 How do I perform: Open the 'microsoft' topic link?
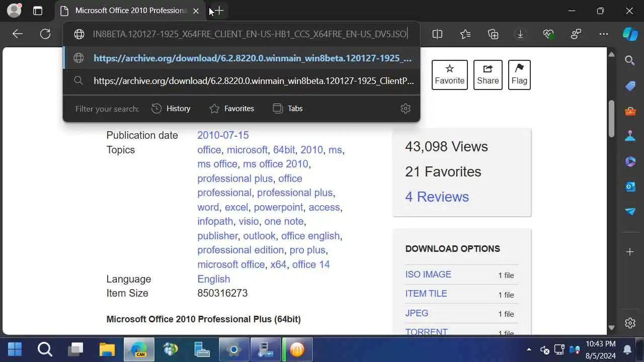(247, 150)
